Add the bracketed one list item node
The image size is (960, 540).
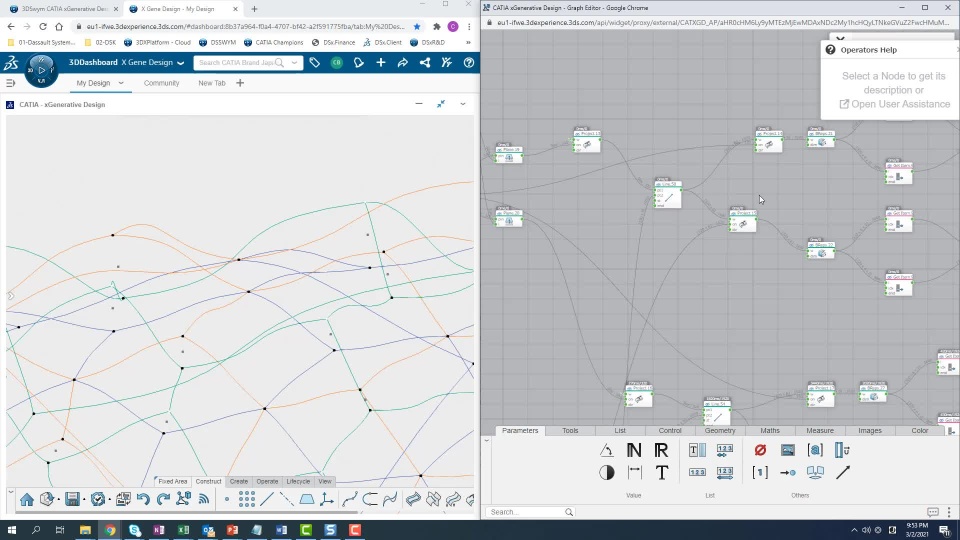tap(760, 472)
